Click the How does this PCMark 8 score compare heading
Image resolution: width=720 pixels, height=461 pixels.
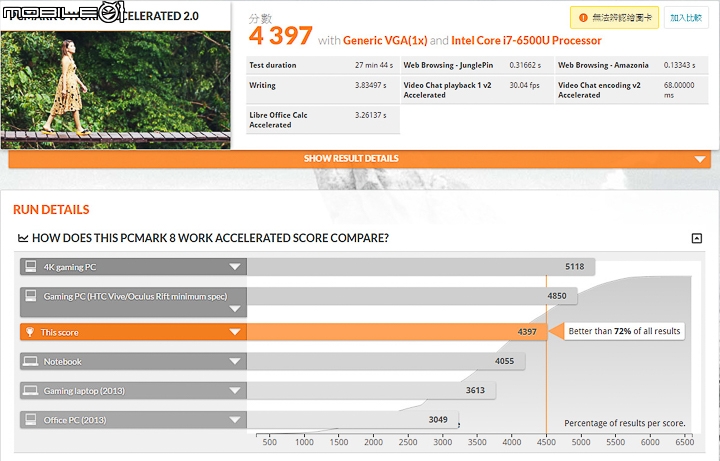[x=210, y=238]
